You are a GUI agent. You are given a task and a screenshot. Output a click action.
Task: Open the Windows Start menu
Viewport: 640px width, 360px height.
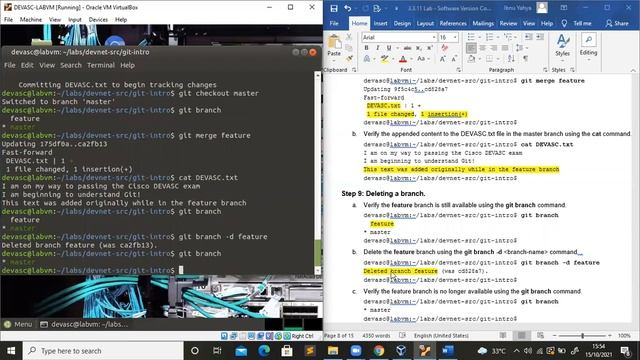(11, 351)
